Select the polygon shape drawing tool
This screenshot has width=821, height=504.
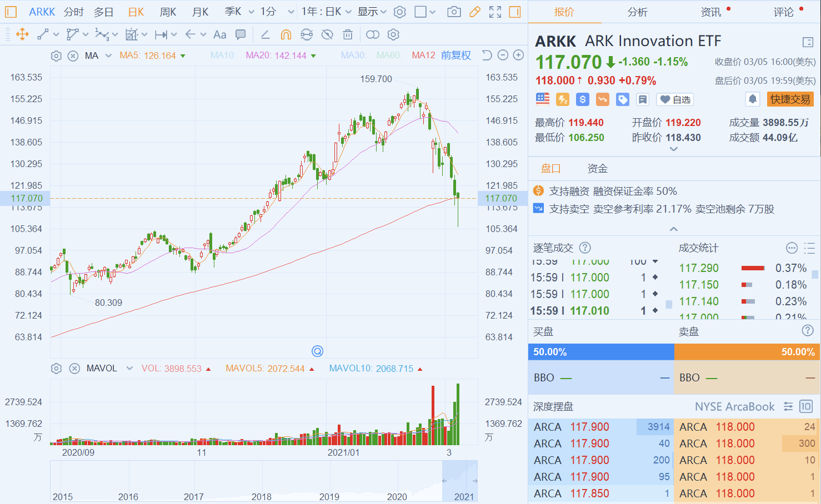pyautogui.click(x=72, y=34)
